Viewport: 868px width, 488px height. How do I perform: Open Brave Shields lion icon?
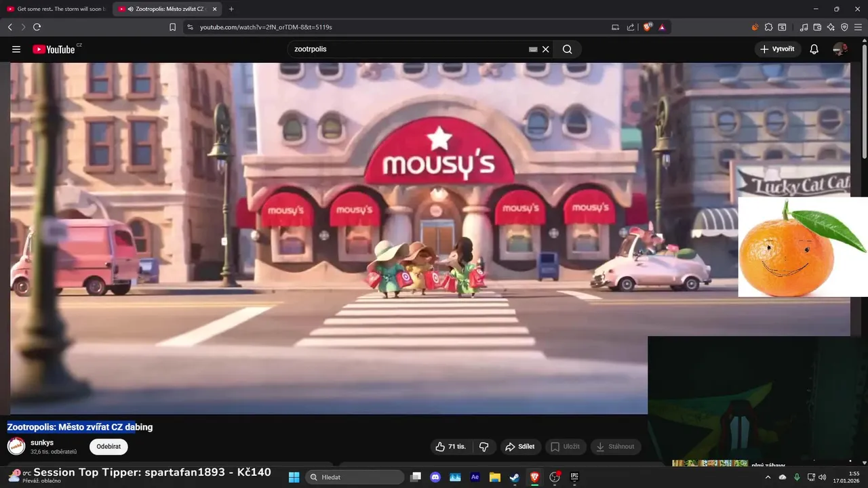coord(648,27)
